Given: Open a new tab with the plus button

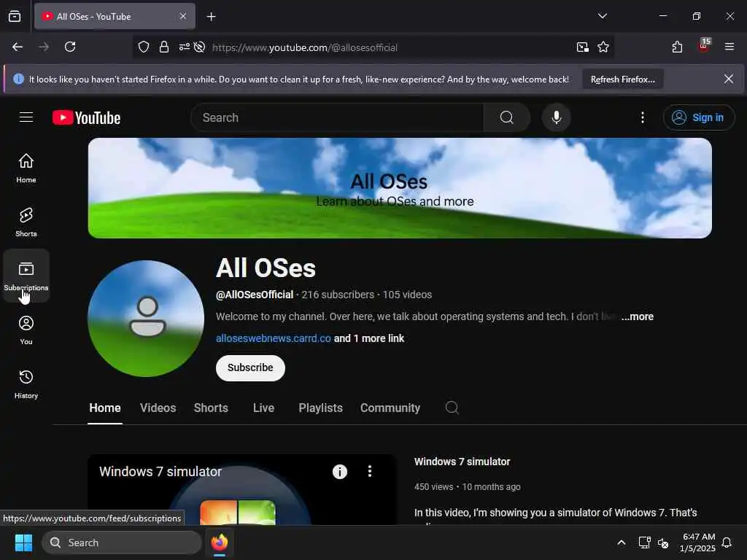Looking at the screenshot, I should pyautogui.click(x=211, y=17).
